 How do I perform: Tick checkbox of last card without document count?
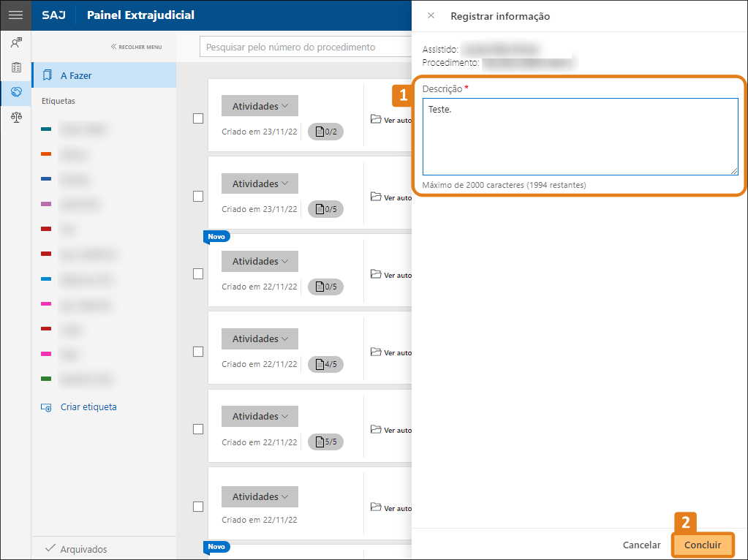tap(198, 507)
